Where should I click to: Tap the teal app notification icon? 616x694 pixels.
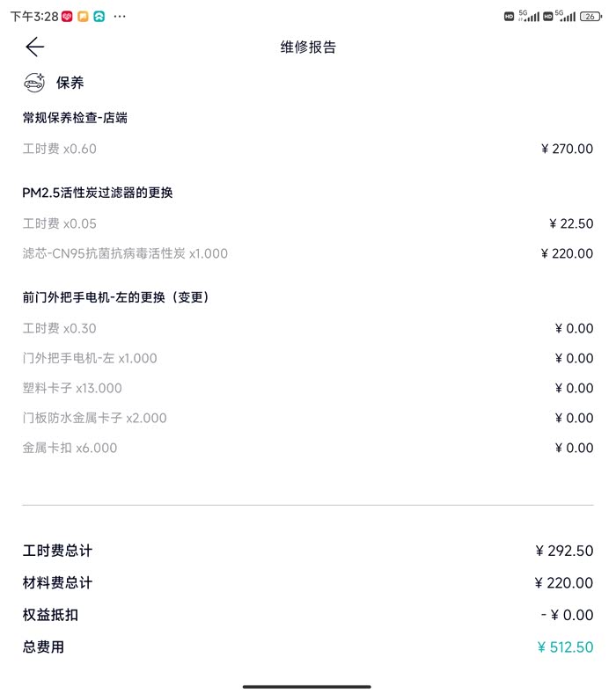coord(99,17)
